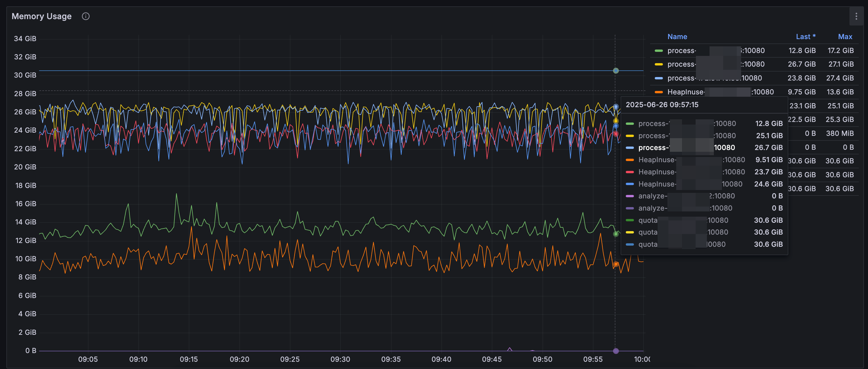Click the 09:30 time axis label
This screenshot has height=369, width=868.
tap(340, 359)
